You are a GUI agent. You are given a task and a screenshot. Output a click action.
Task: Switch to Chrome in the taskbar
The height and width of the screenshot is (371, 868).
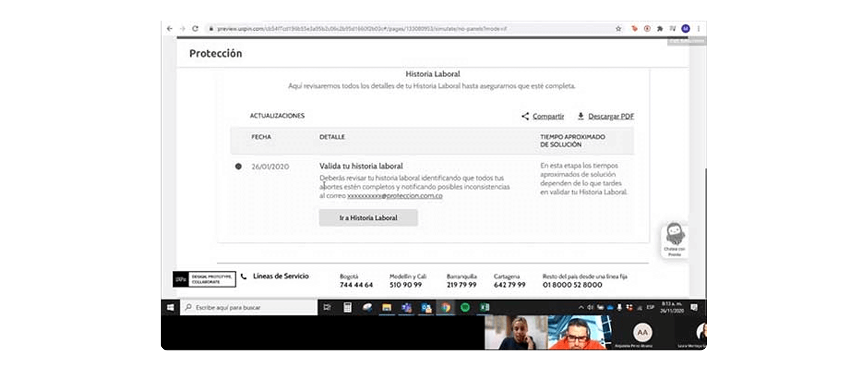446,308
